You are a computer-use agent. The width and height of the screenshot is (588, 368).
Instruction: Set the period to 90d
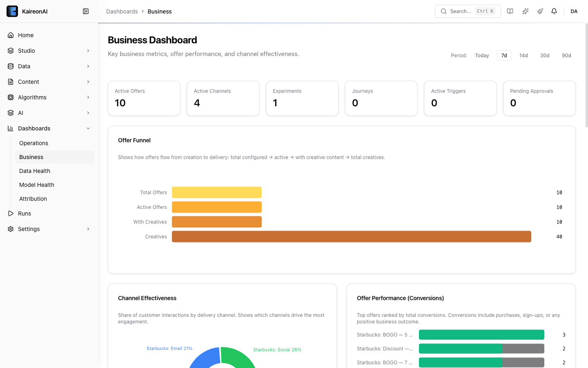(x=566, y=56)
